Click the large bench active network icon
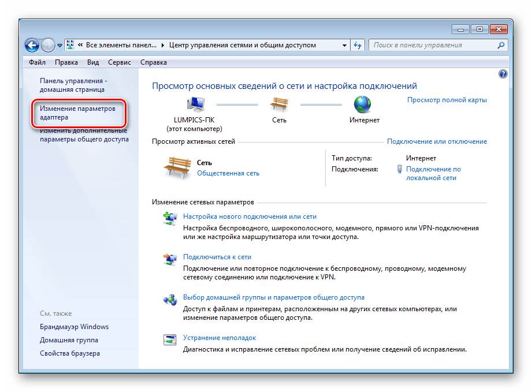Screen dimensions: 532x392 click(178, 167)
